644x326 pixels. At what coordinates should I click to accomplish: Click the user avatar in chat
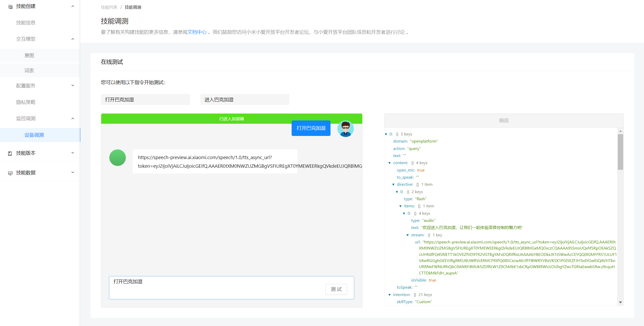click(x=345, y=129)
